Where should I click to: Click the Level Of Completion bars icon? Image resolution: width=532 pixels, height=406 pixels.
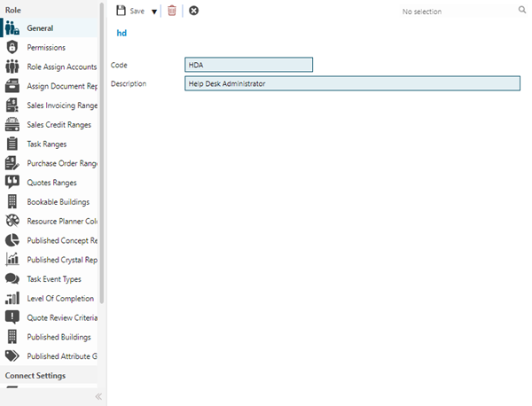(x=12, y=299)
